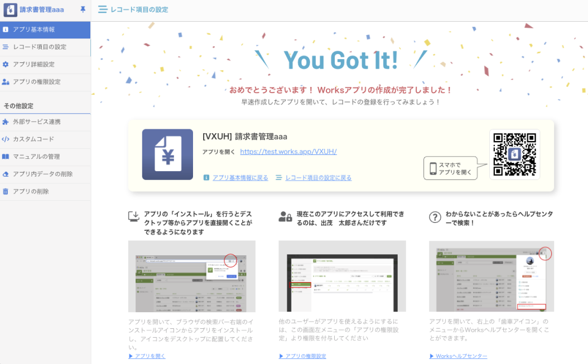Viewport: 588px width, 364px height.
Task: Choose アプリの削除 menu item
Action: click(x=45, y=191)
